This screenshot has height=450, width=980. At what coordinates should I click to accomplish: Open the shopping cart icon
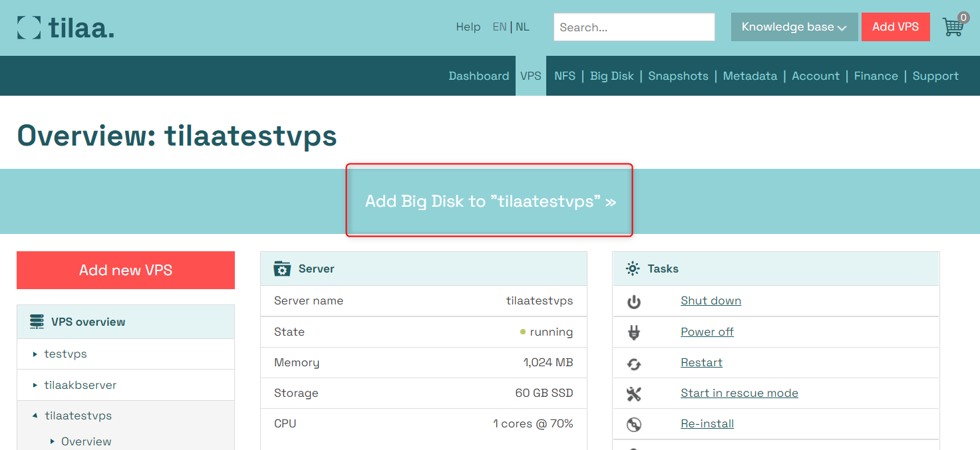click(954, 25)
